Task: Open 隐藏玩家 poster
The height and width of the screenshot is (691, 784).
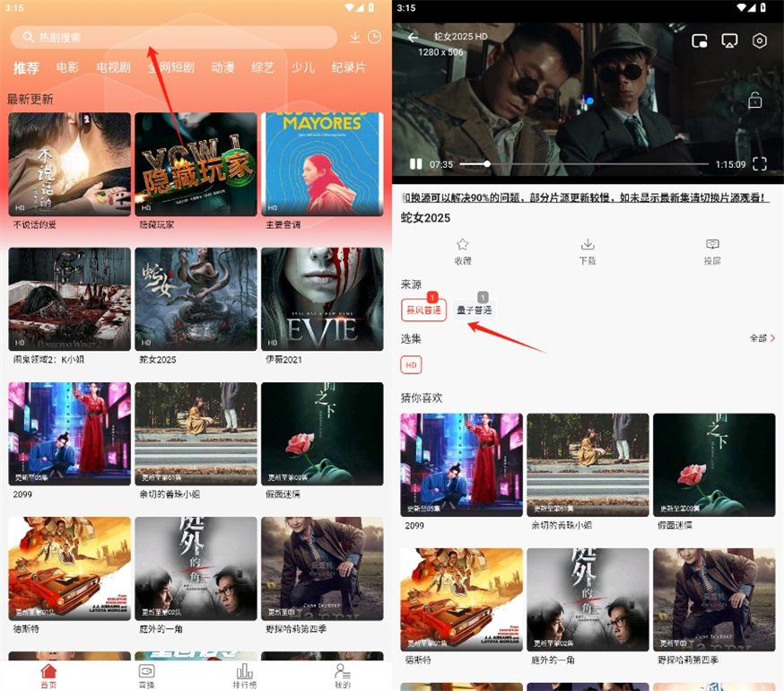Action: pyautogui.click(x=196, y=164)
